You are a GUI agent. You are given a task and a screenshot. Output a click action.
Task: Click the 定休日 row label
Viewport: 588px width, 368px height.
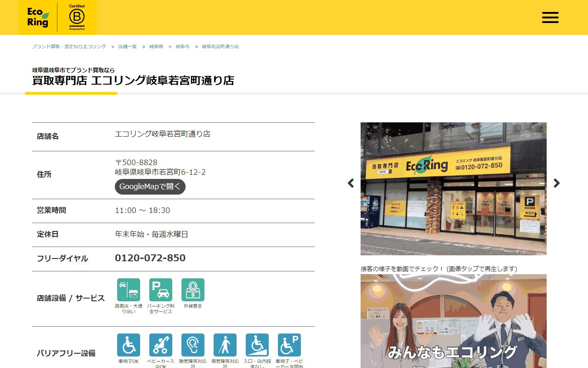(x=48, y=234)
